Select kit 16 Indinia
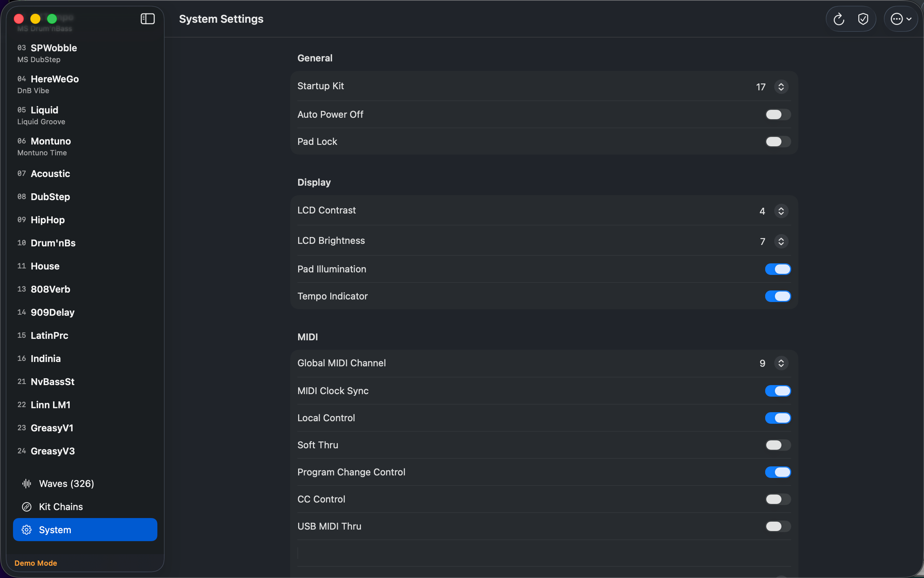 [85, 359]
